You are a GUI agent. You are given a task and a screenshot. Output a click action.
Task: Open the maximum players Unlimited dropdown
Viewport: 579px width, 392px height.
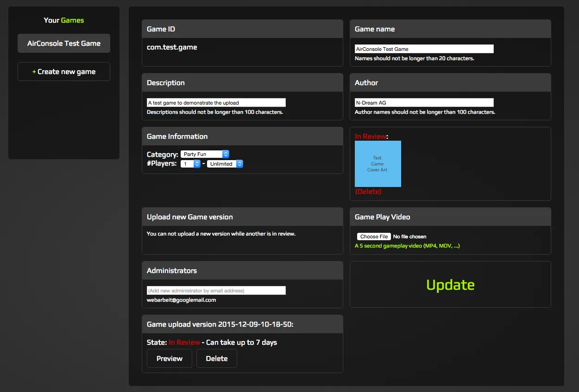225,164
